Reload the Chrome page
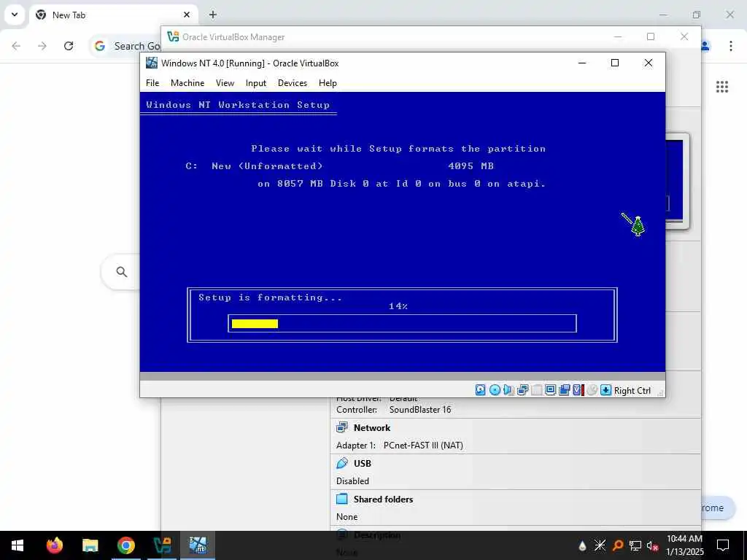The height and width of the screenshot is (560, 747). (69, 46)
